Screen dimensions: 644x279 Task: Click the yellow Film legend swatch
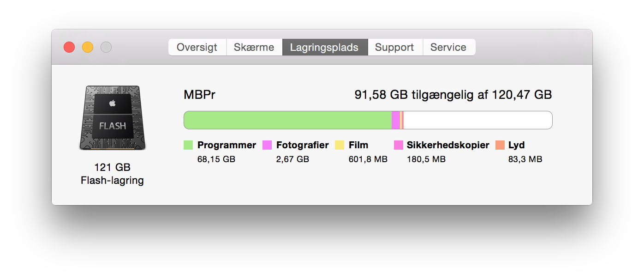pyautogui.click(x=340, y=145)
